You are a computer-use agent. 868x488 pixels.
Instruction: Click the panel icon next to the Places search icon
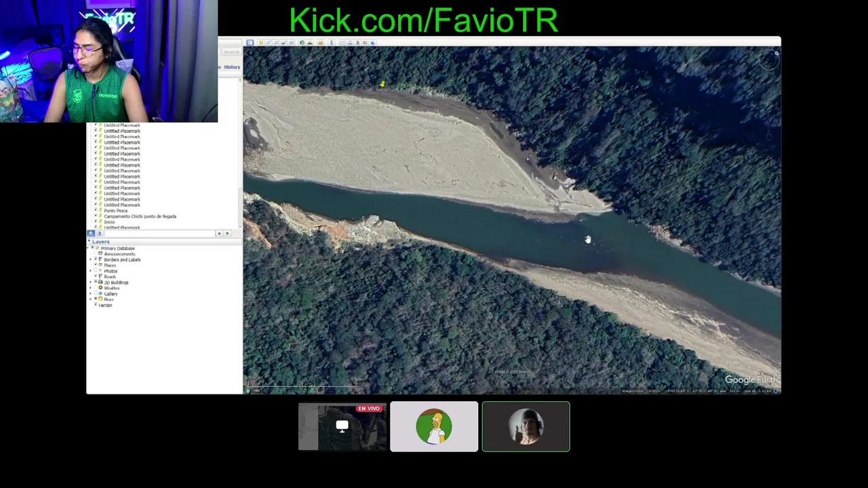(x=99, y=233)
